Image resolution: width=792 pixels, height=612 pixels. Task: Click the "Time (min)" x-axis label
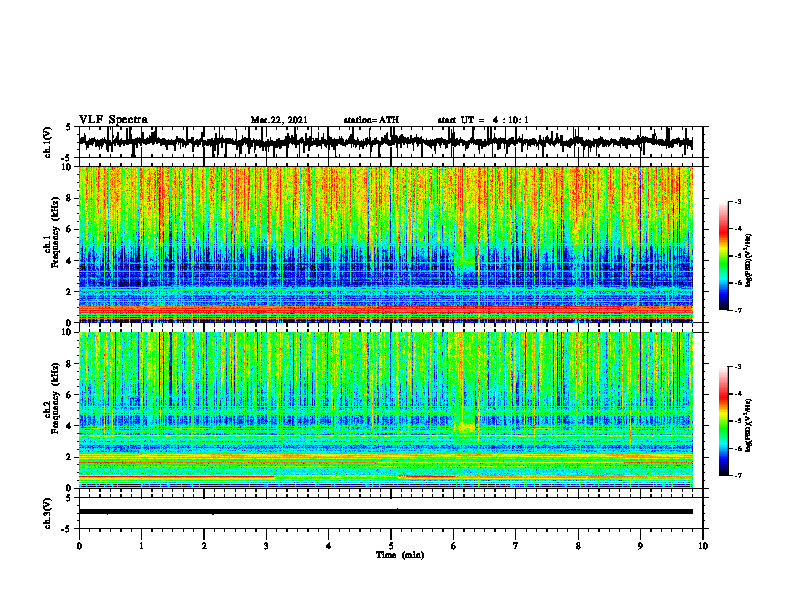click(x=400, y=555)
